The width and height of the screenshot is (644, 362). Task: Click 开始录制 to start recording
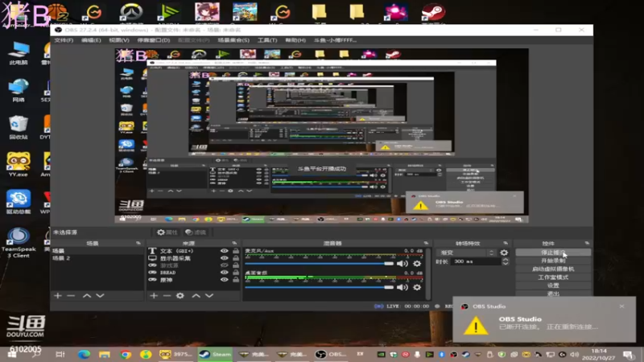click(553, 261)
